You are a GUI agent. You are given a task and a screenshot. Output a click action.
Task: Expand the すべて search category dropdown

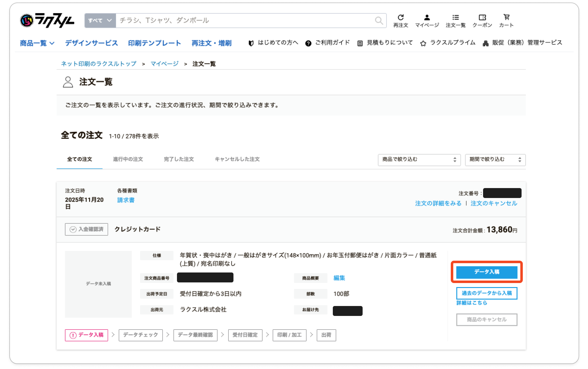(100, 21)
